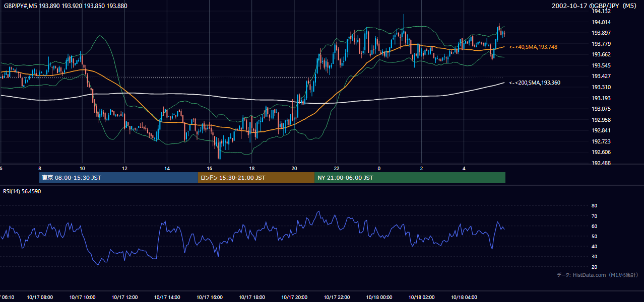Click price axis value 192.488
The image size is (644, 302).
point(601,163)
